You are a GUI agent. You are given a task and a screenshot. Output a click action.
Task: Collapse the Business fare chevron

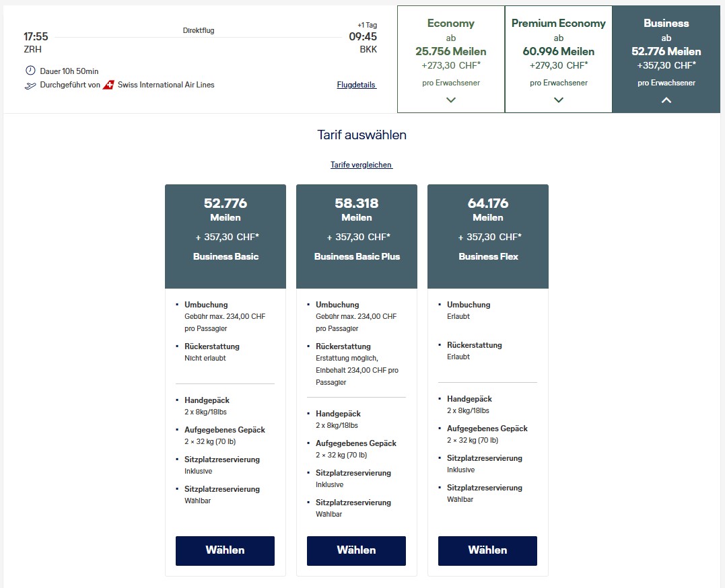coord(666,100)
